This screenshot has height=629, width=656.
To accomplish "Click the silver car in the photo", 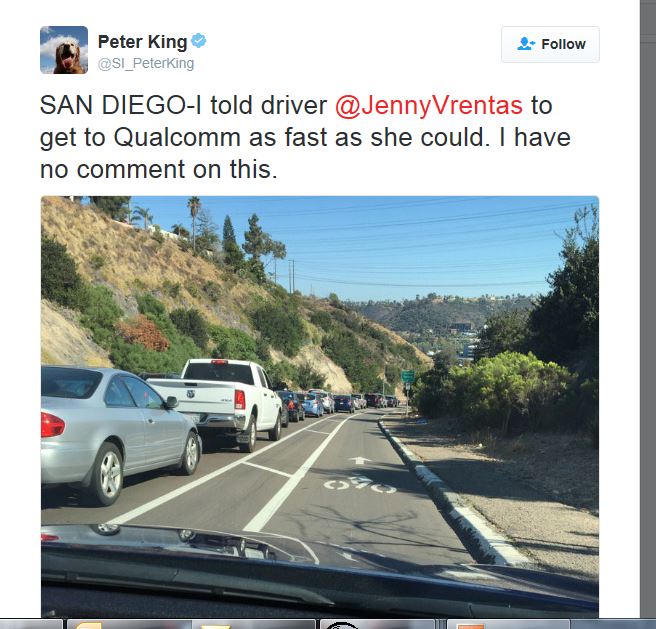I will (117, 431).
